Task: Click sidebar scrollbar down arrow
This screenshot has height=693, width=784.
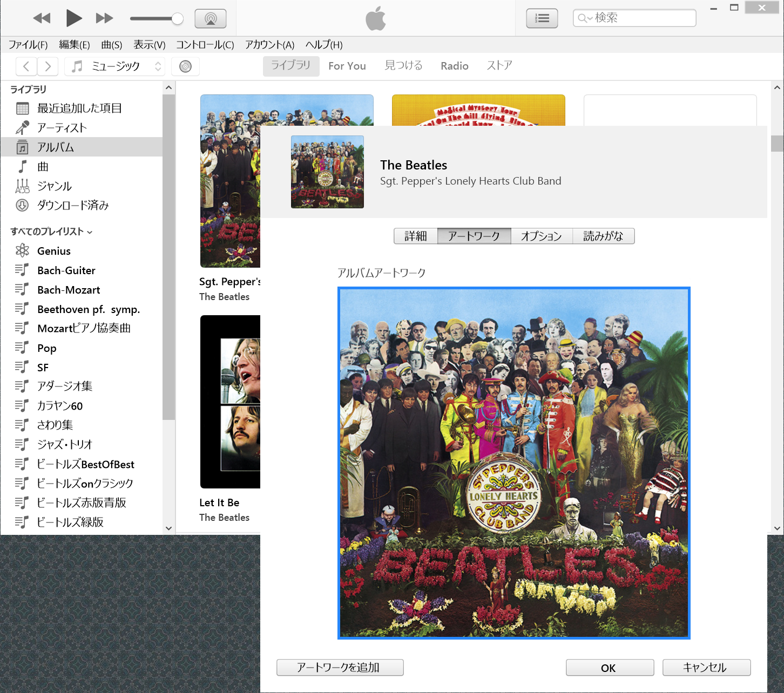Action: point(168,528)
